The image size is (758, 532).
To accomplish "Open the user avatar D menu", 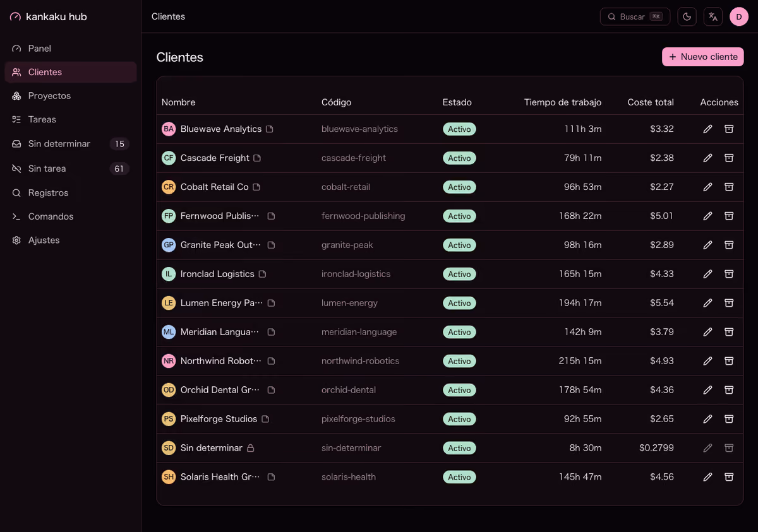I will (739, 16).
